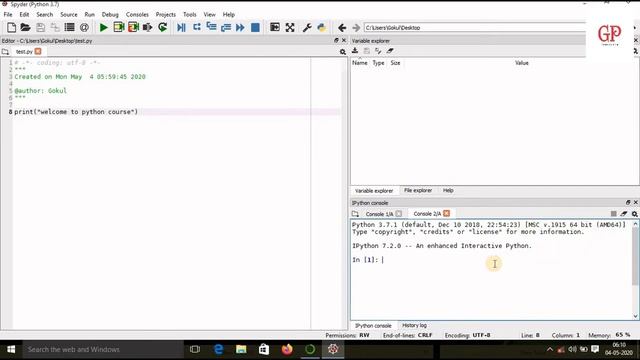This screenshot has height=360, width=640.
Task: Maximize the current pane
Action: (275, 27)
